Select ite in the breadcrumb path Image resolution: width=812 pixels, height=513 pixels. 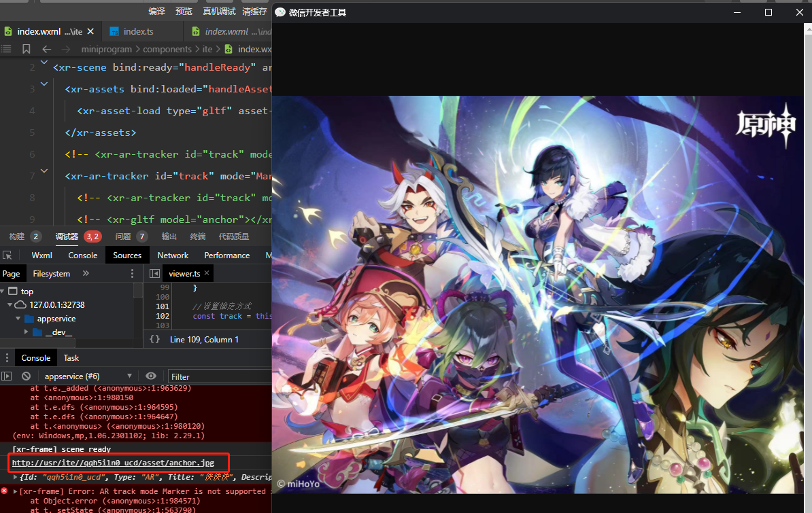point(207,49)
